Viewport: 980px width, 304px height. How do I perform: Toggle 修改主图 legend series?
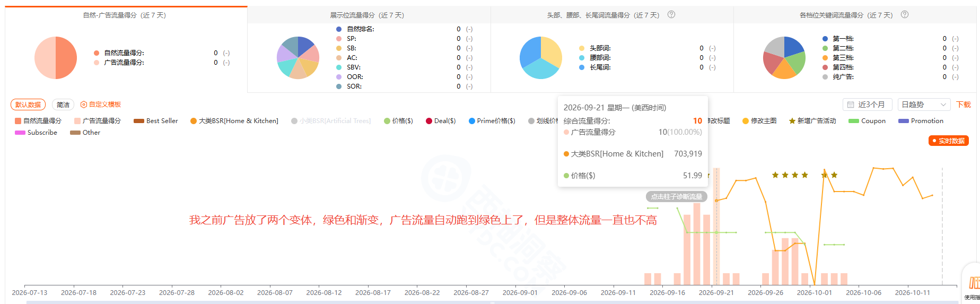759,121
